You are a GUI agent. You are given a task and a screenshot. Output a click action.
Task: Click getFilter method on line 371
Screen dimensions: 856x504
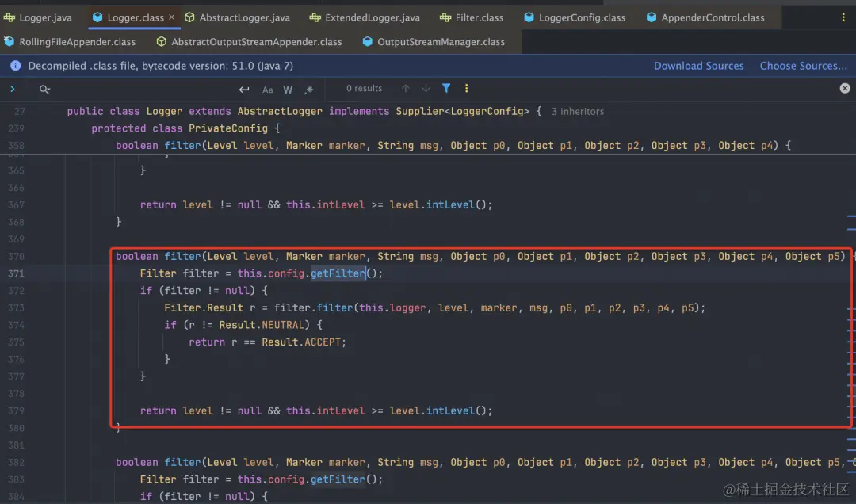click(x=338, y=273)
